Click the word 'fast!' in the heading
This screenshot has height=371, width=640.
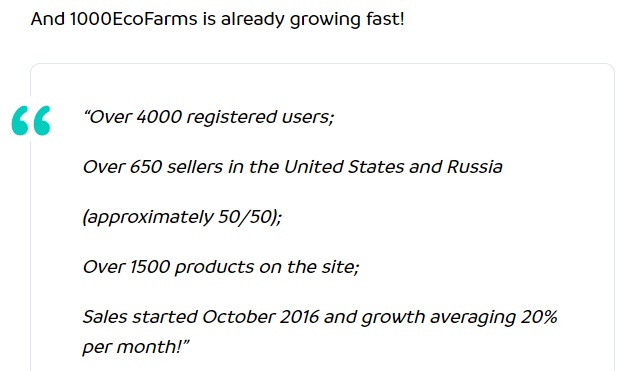pos(385,19)
